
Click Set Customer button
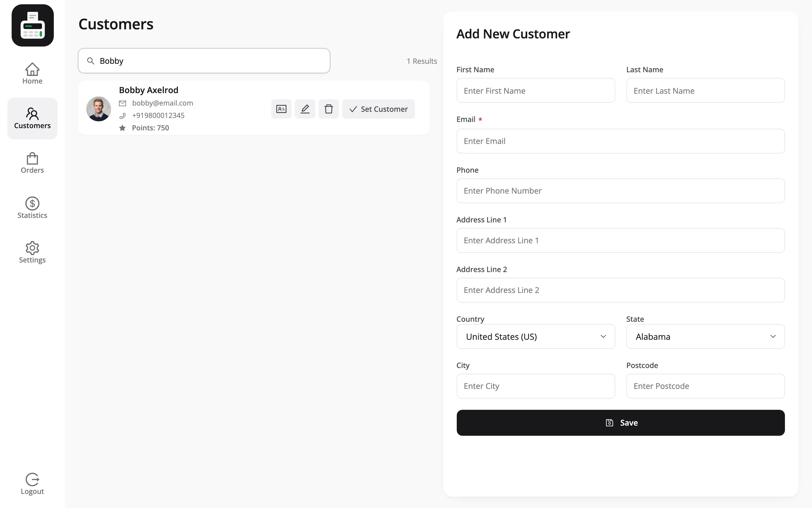pos(378,109)
